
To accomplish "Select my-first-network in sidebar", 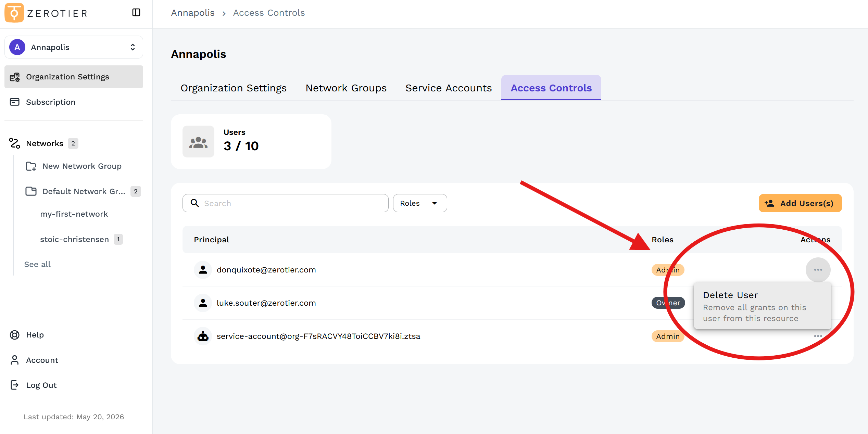I will (74, 214).
